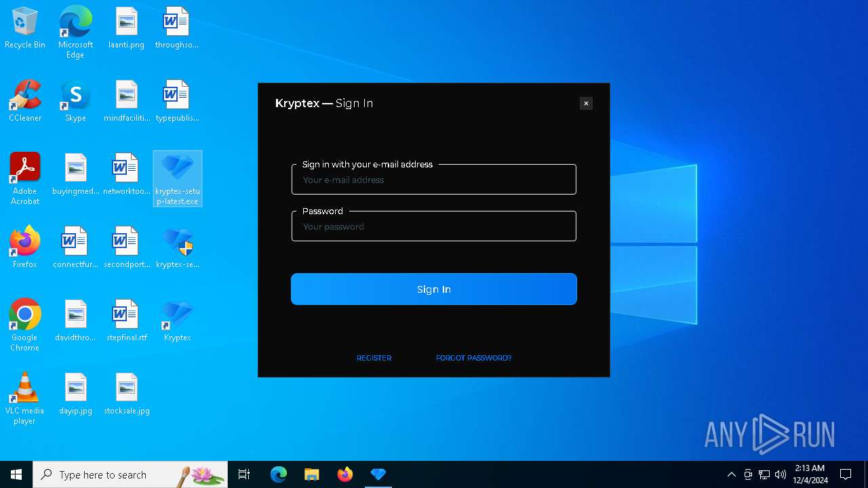The image size is (868, 488).
Task: Open VLC media player shortcut
Action: (25, 399)
